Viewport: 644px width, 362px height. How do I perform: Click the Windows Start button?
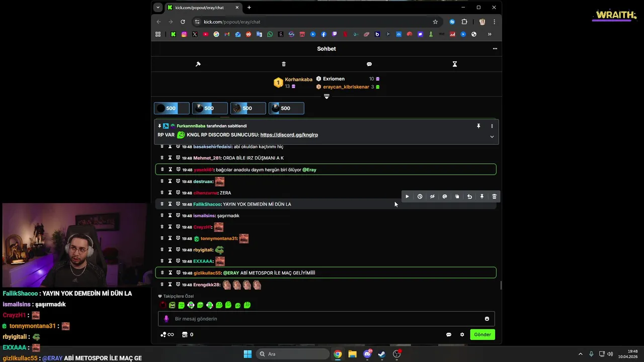[x=248, y=354]
